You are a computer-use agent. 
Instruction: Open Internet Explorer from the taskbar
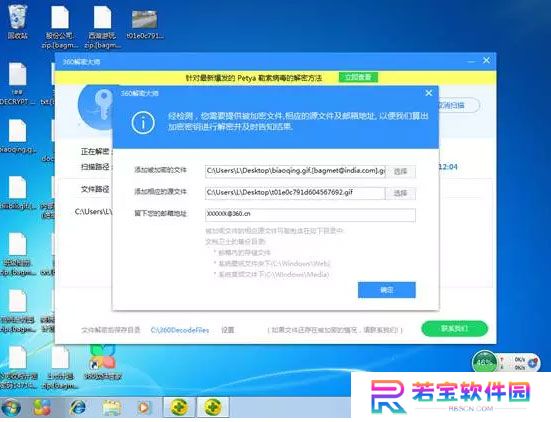[x=78, y=408]
